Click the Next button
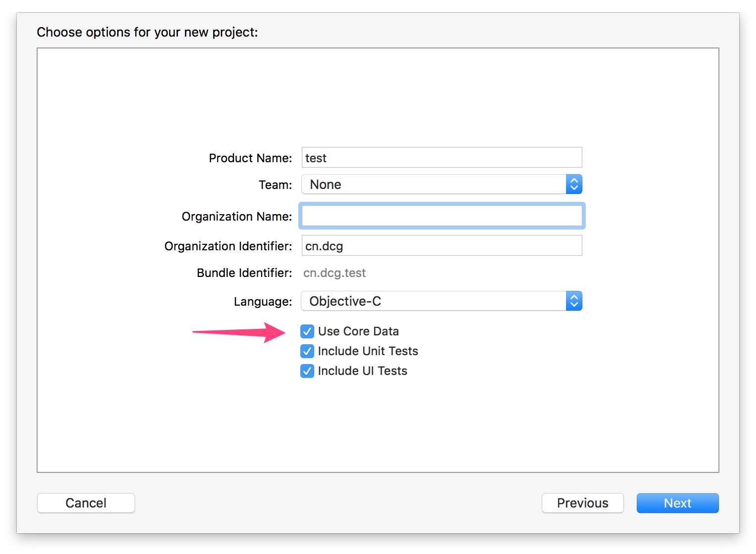 677,503
